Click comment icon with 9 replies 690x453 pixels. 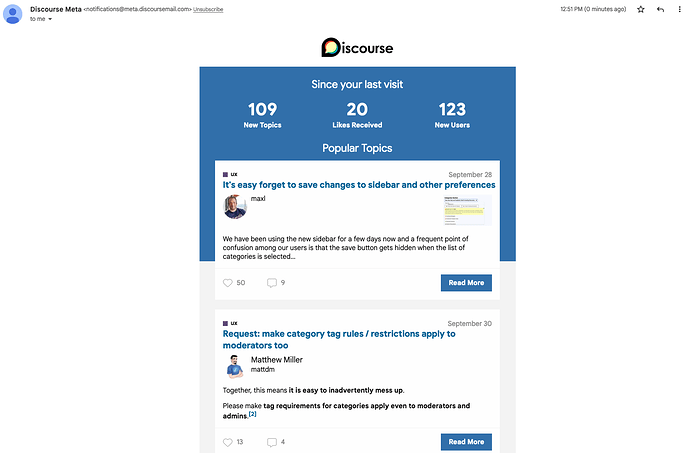point(272,283)
